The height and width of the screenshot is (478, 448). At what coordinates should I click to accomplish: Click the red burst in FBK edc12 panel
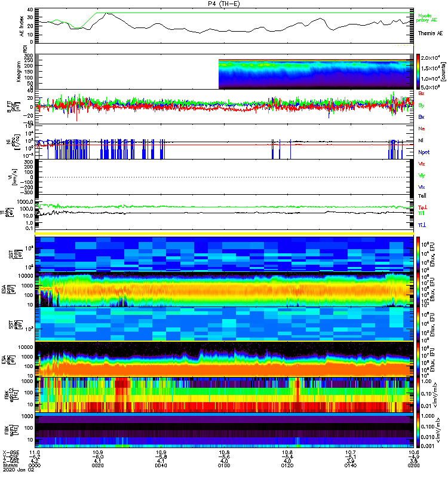(x=122, y=395)
